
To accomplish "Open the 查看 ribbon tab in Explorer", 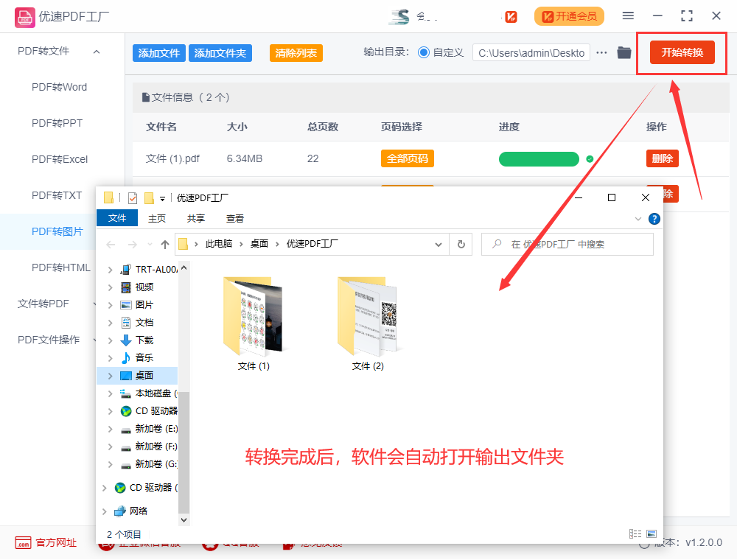I will (235, 218).
